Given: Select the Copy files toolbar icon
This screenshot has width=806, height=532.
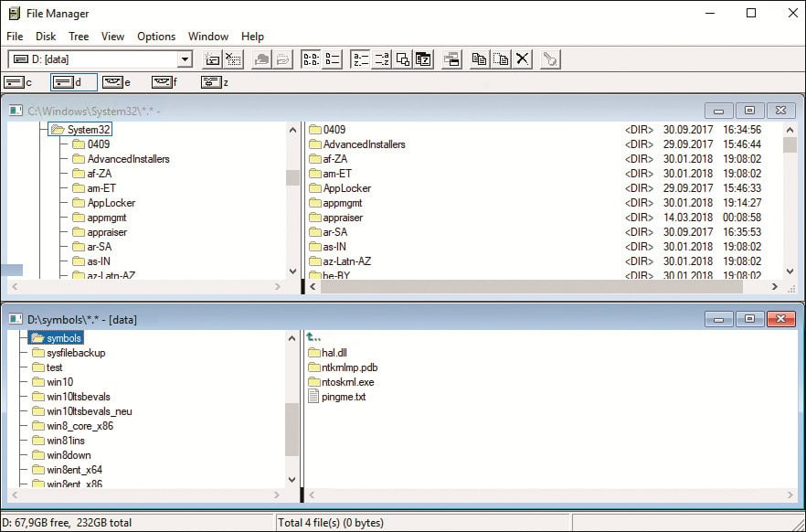Looking at the screenshot, I should pos(479,59).
